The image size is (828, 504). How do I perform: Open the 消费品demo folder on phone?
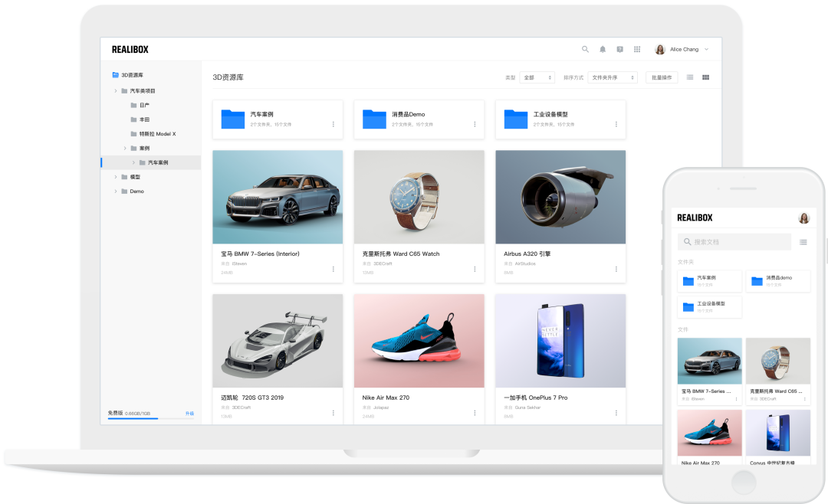click(x=778, y=281)
